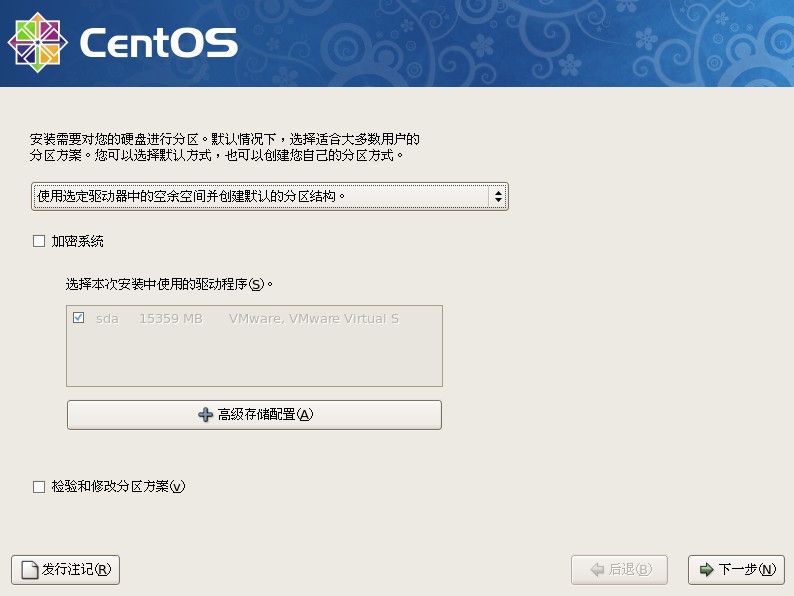Click the CentOS pinwheel logo icon
Viewport: 794px width, 596px height.
(x=37, y=42)
